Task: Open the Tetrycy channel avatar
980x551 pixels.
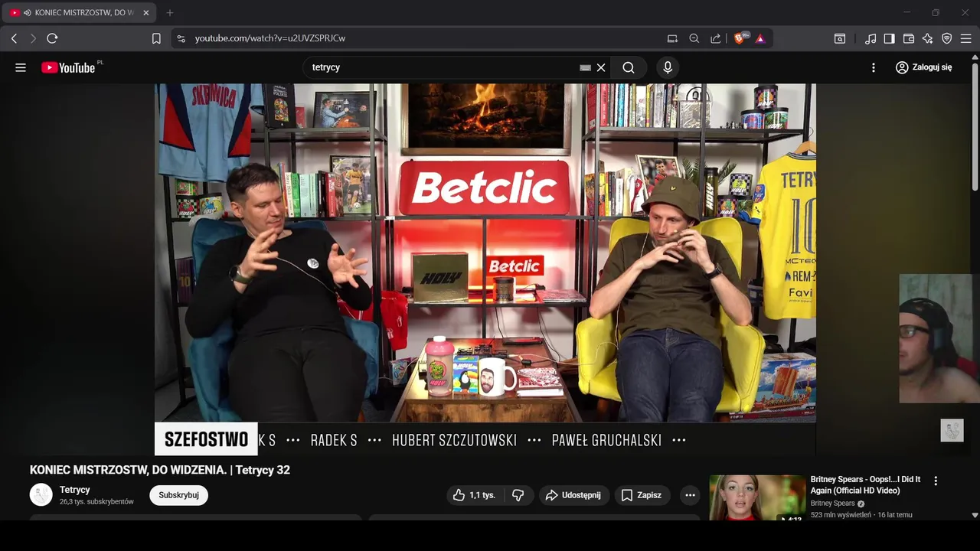Action: (x=41, y=494)
